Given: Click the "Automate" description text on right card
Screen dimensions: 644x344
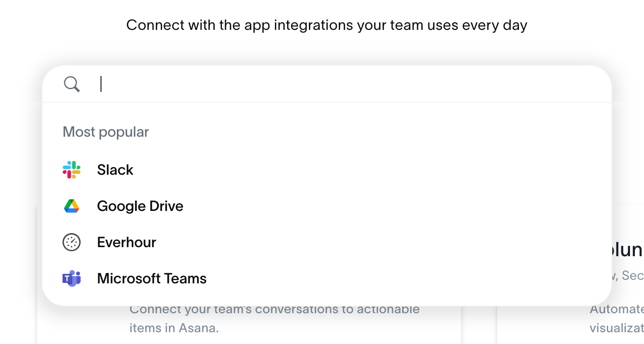Looking at the screenshot, I should 616,310.
